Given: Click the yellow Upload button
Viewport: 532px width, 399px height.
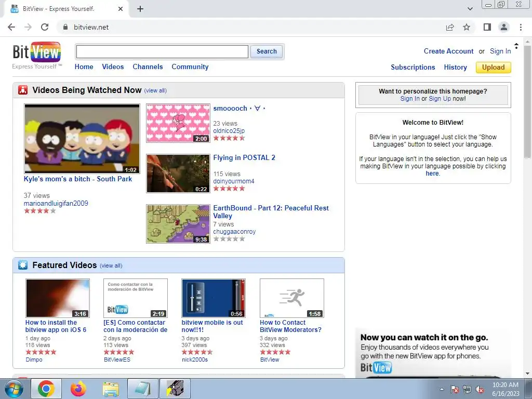Looking at the screenshot, I should coord(494,67).
